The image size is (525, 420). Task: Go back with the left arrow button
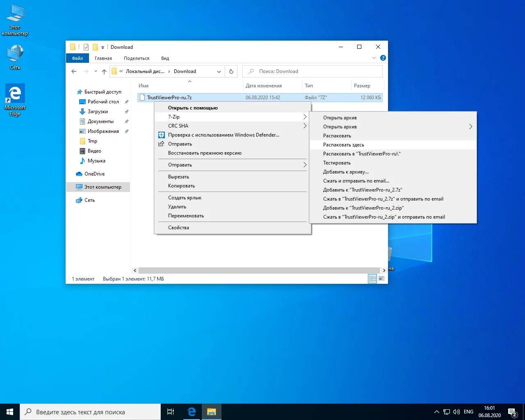(74, 71)
